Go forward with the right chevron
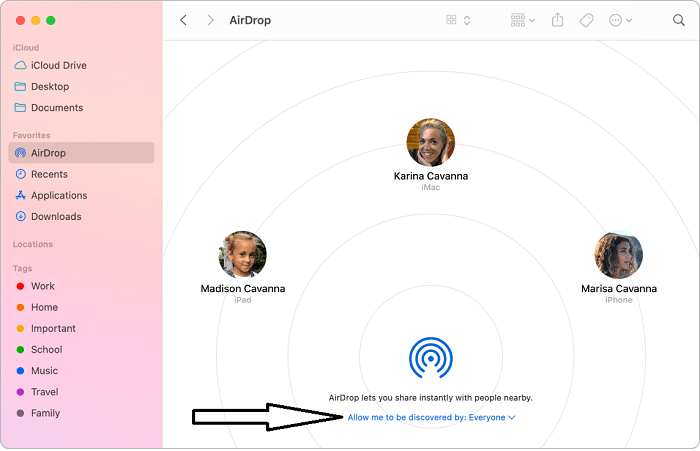Image resolution: width=700 pixels, height=451 pixels. (x=210, y=20)
